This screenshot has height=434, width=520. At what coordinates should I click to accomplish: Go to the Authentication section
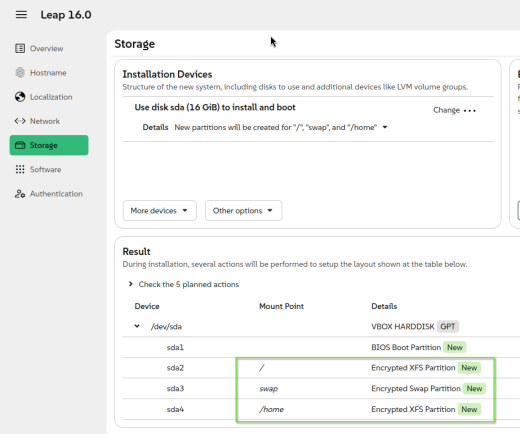56,194
